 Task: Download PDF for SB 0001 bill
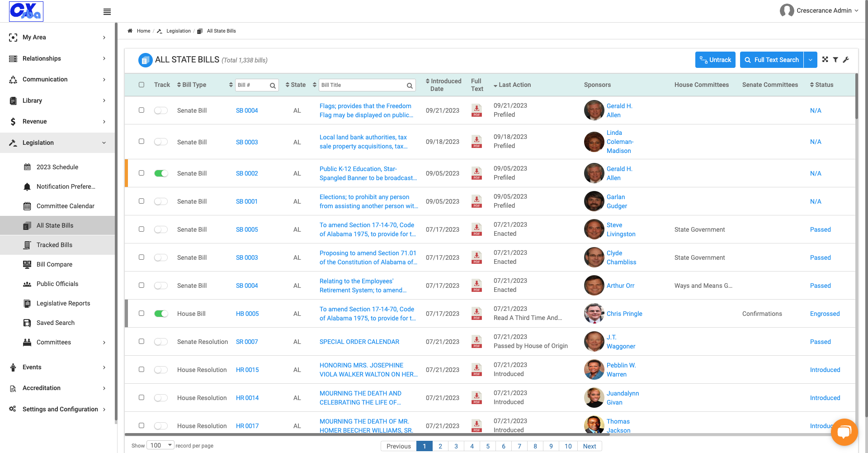tap(476, 201)
